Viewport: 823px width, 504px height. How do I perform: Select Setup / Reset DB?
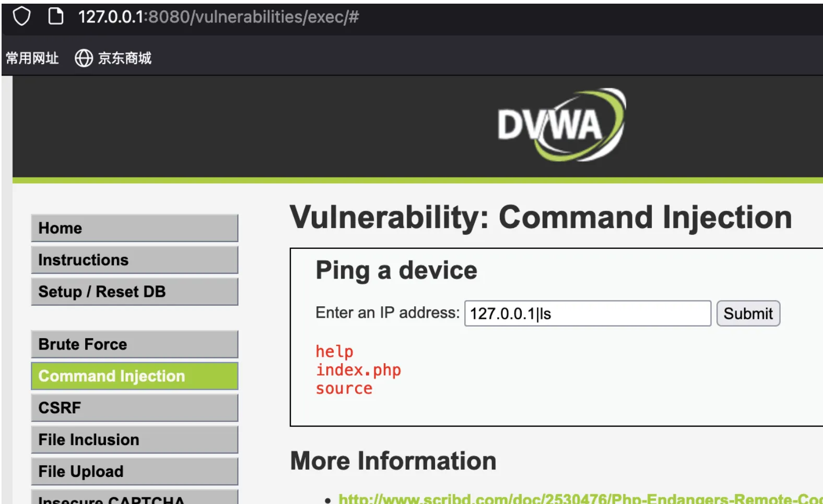point(135,292)
